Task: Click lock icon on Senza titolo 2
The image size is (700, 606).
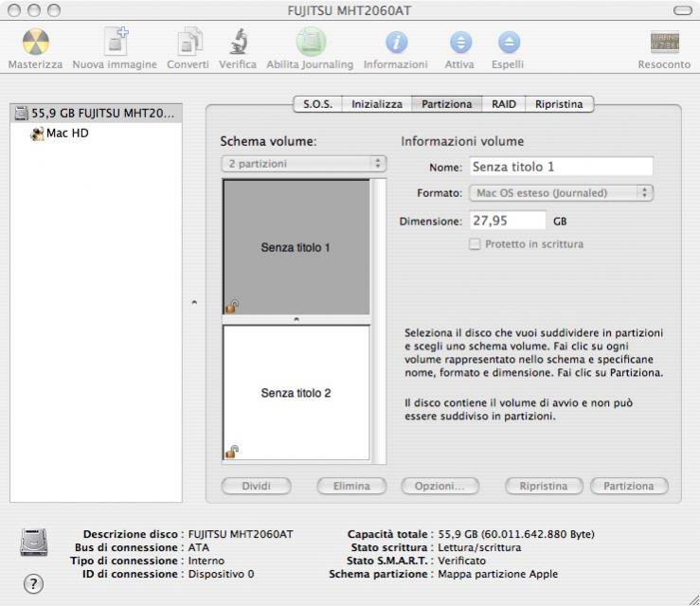Action: [x=232, y=451]
